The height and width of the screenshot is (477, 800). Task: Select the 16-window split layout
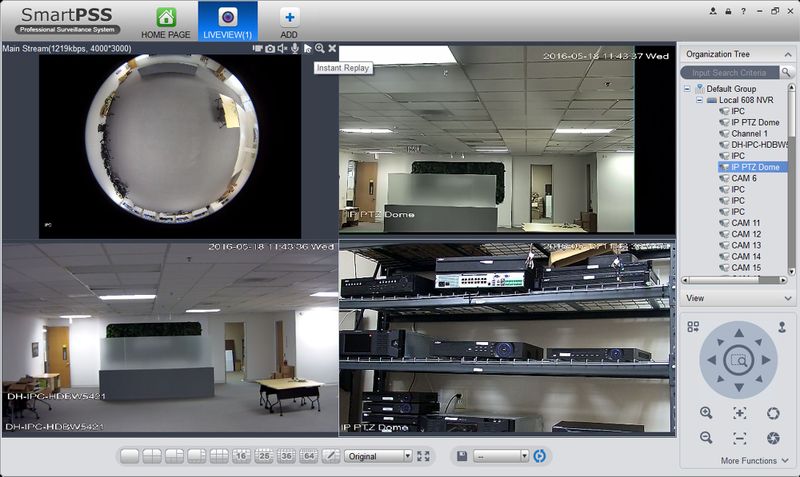click(x=241, y=456)
